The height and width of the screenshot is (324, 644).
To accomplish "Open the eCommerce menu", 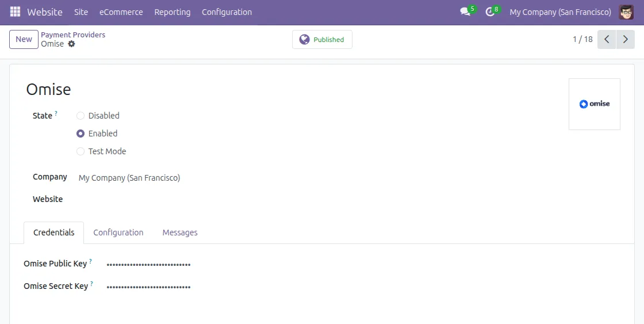I will coord(121,12).
